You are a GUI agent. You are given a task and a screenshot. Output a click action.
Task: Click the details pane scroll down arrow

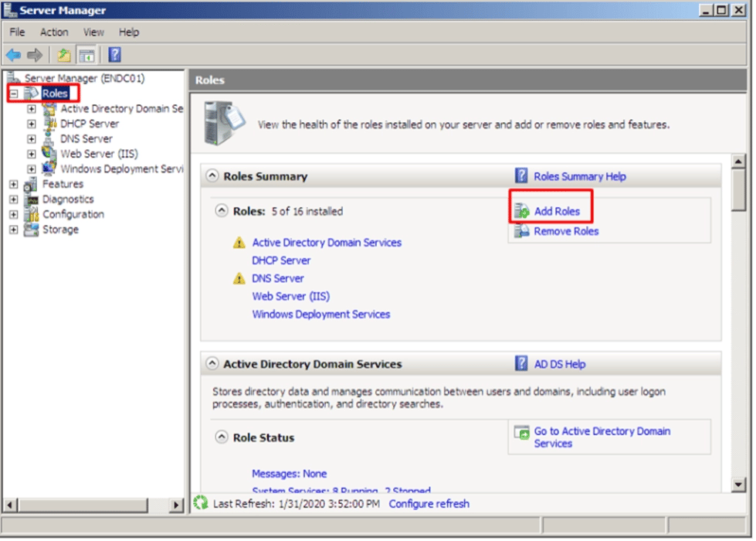pyautogui.click(x=738, y=485)
